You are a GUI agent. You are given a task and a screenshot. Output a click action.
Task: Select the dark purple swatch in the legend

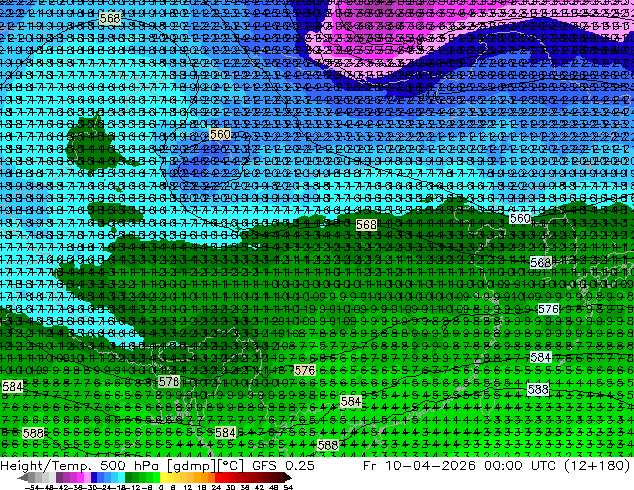click(59, 477)
